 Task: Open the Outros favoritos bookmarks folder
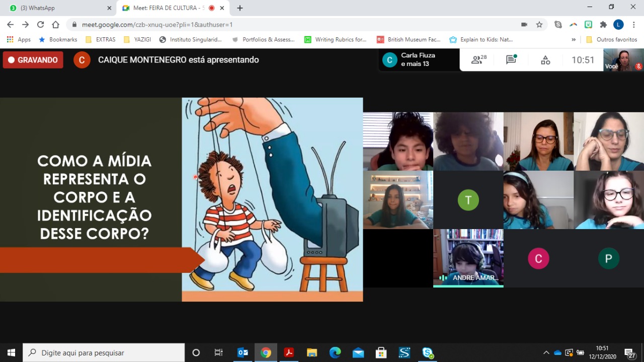tap(612, 39)
